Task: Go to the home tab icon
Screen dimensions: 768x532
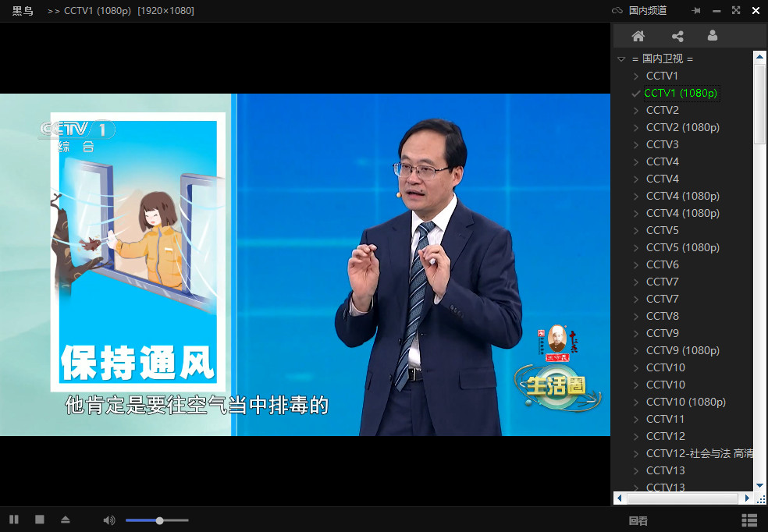Action: tap(638, 36)
